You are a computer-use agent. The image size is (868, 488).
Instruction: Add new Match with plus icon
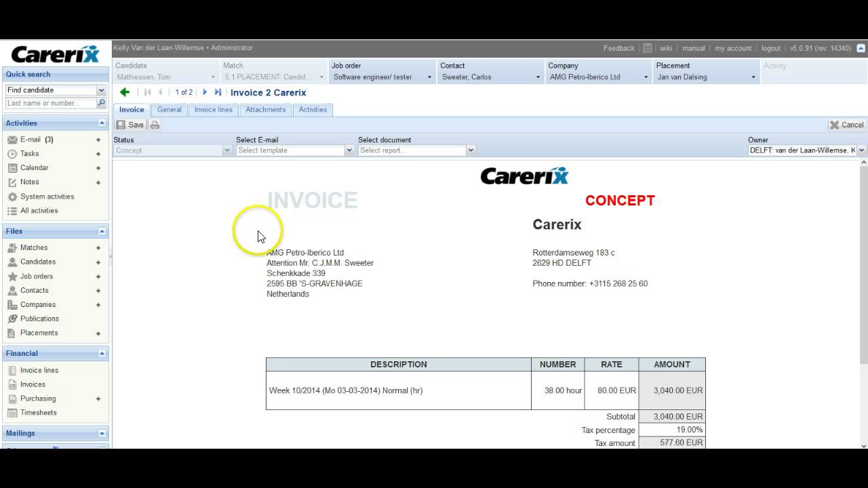[x=98, y=248]
